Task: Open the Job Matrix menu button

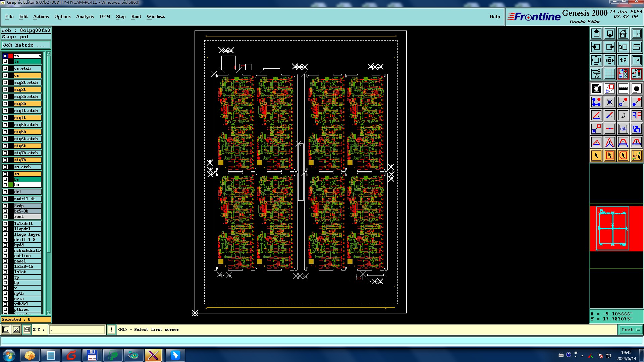Action: coord(26,45)
